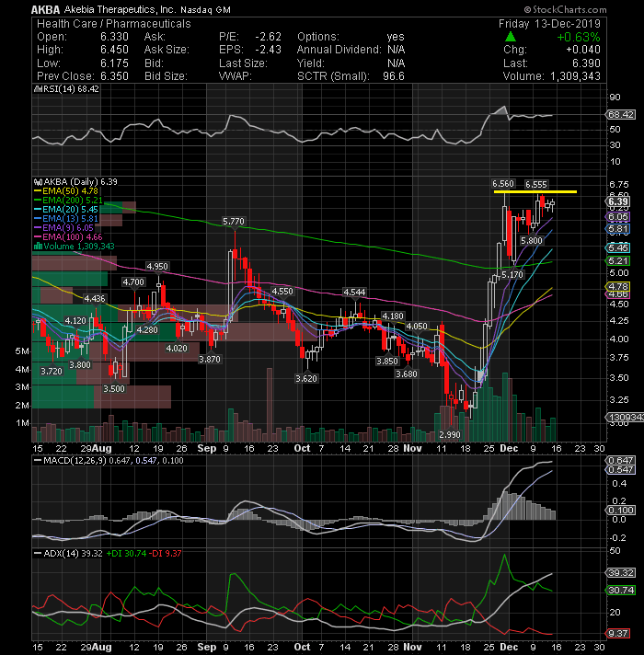Click the EMA(50) 4.78 legend entry
This screenshot has height=655, width=644.
(x=66, y=191)
